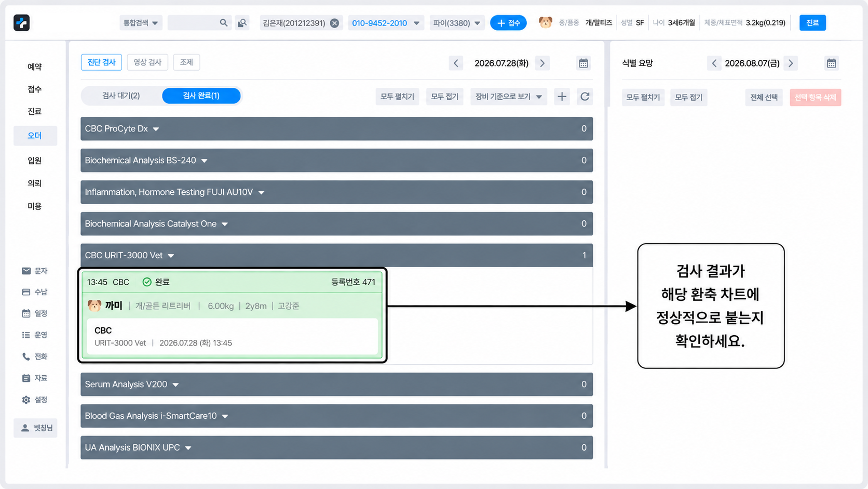Go to next day after 2026.07.28

[x=542, y=63]
